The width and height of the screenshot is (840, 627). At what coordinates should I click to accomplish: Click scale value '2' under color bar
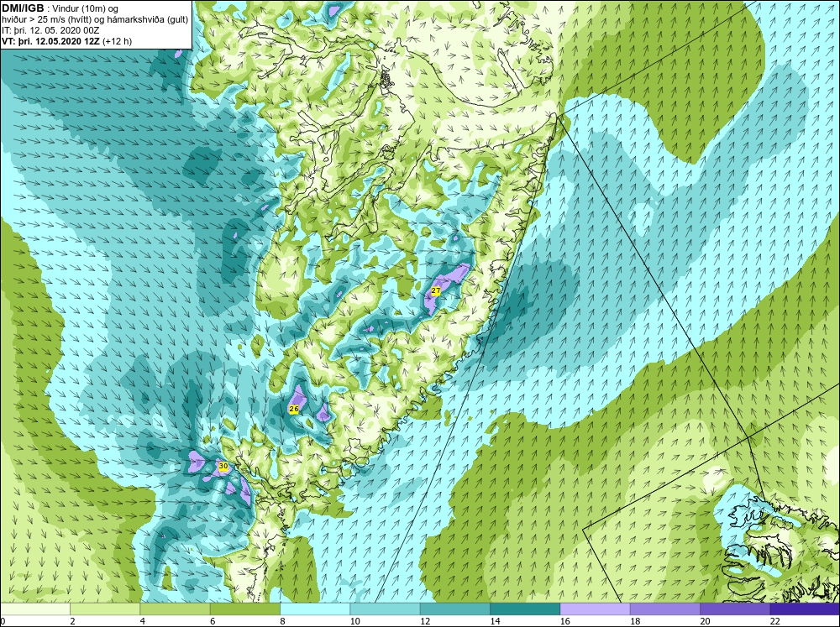point(72,621)
